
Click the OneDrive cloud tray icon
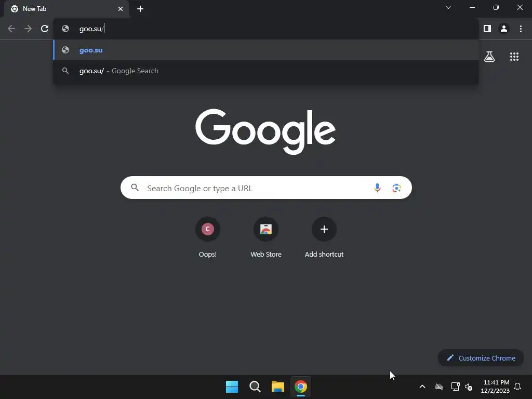[439, 387]
